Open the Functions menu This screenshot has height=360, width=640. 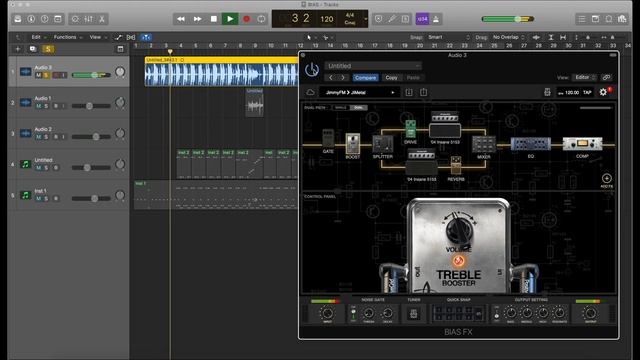pos(67,37)
